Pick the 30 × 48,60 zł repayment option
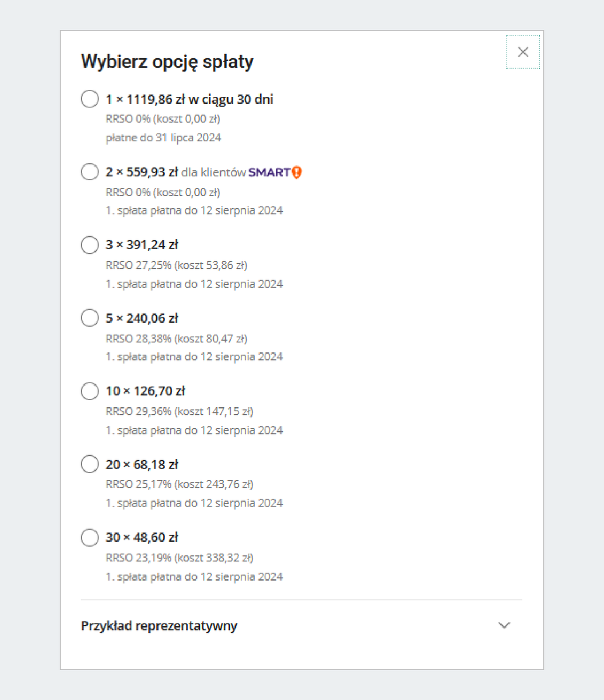Image resolution: width=604 pixels, height=700 pixels. [x=89, y=537]
